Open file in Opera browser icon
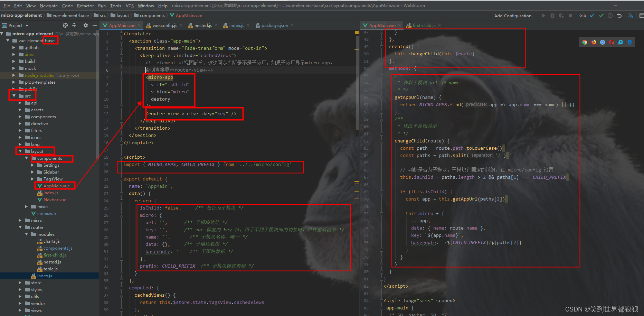 [x=612, y=42]
